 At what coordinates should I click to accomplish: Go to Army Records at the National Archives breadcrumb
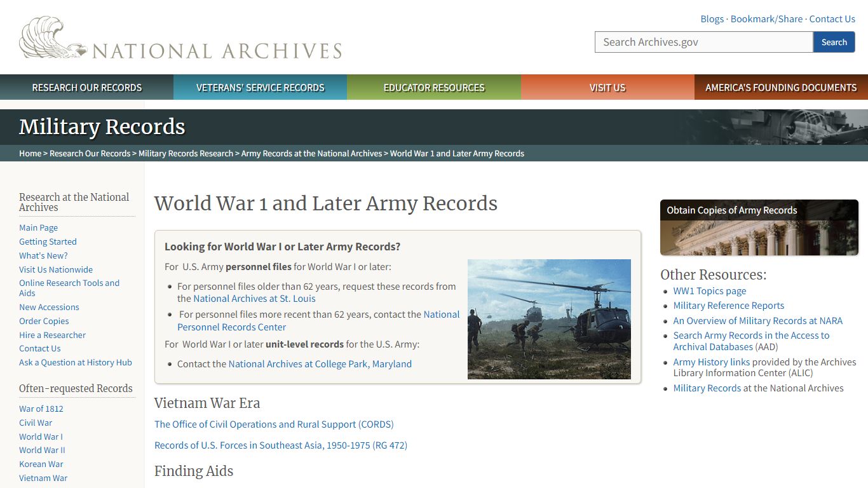tap(311, 153)
